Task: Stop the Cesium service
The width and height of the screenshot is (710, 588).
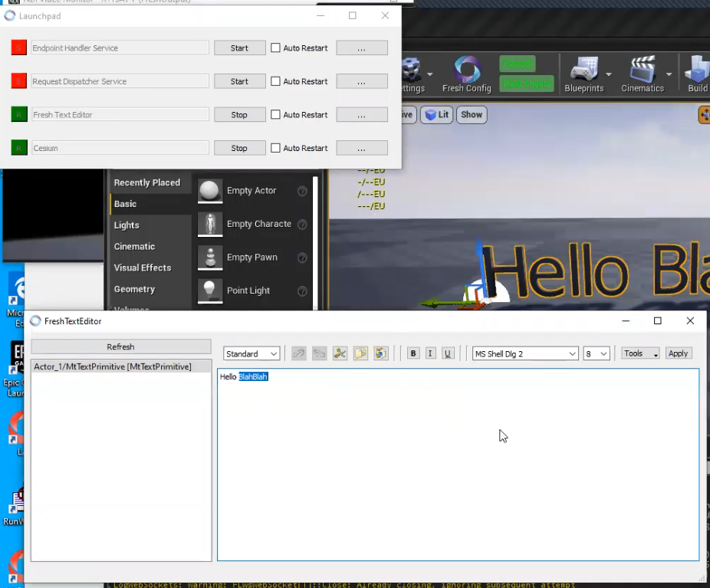Action: [x=239, y=148]
